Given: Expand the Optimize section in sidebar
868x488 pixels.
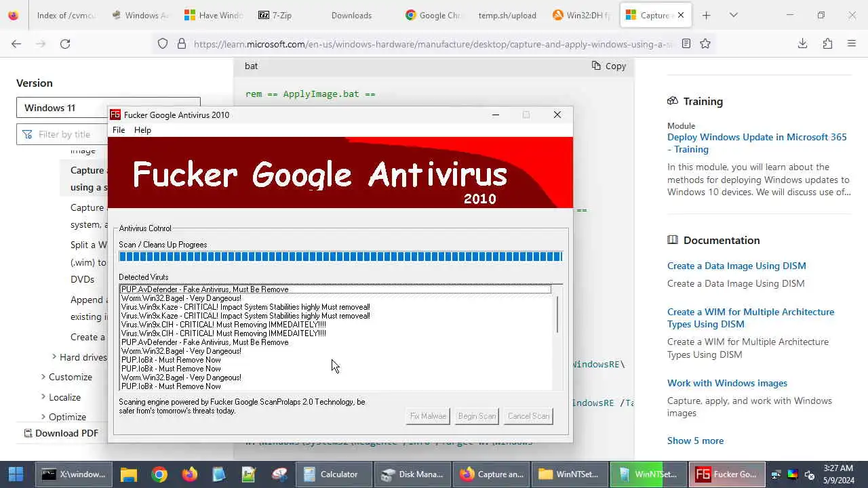Looking at the screenshot, I should [x=43, y=417].
